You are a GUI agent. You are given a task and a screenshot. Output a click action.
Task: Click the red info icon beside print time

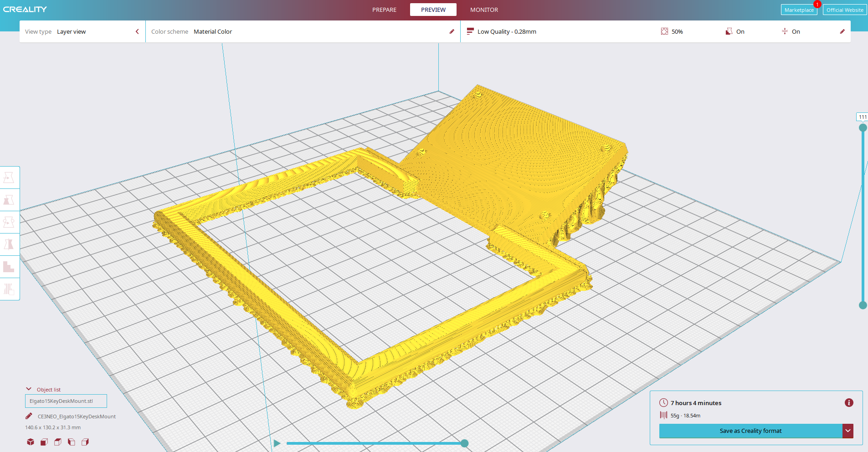(848, 403)
